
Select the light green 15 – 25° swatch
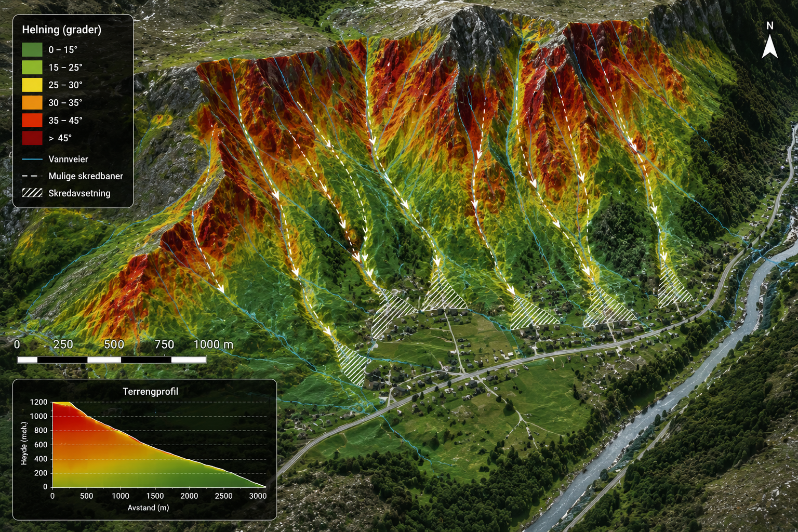(x=32, y=67)
